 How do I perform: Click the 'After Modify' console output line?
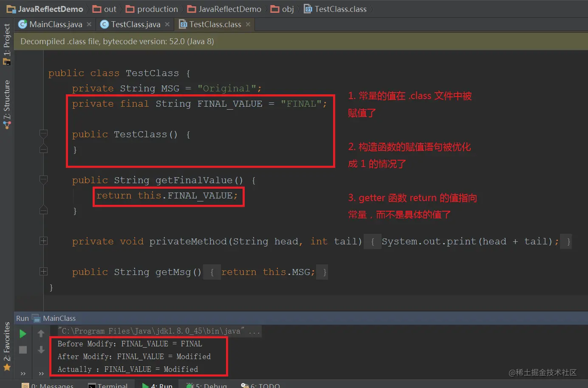[x=134, y=357]
